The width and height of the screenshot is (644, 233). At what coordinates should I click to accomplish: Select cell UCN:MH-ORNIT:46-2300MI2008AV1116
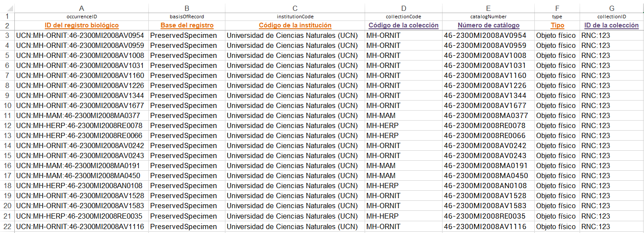tap(81, 226)
